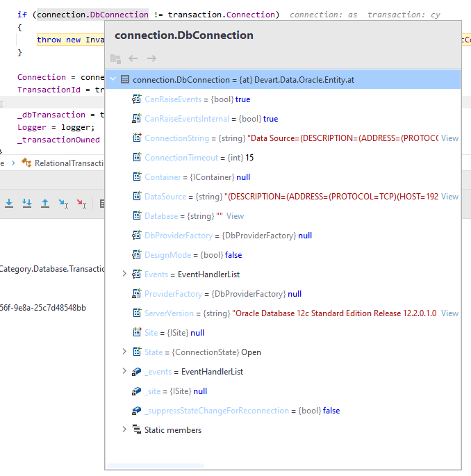Expand the Static members node
This screenshot has width=471, height=476.
tap(125, 430)
